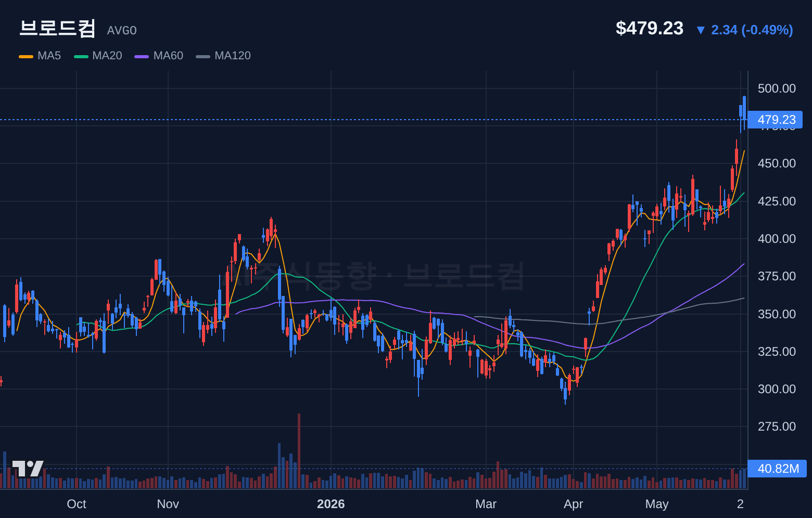Click the 275.00 price axis label
812x518 pixels.
(x=777, y=426)
